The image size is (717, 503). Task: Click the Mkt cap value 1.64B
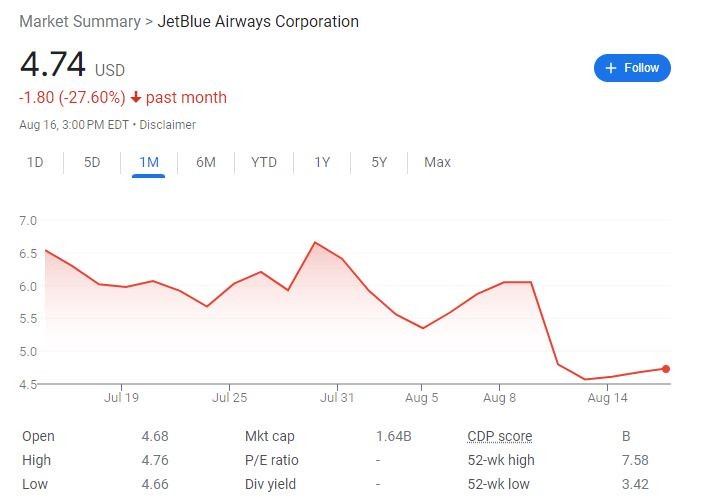click(393, 436)
